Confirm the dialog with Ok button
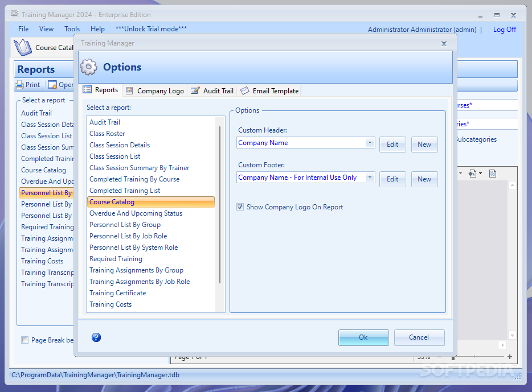The width and height of the screenshot is (532, 392). coord(363,337)
